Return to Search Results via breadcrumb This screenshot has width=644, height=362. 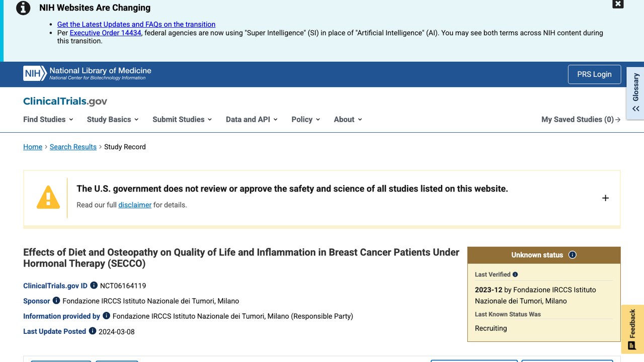(x=73, y=147)
